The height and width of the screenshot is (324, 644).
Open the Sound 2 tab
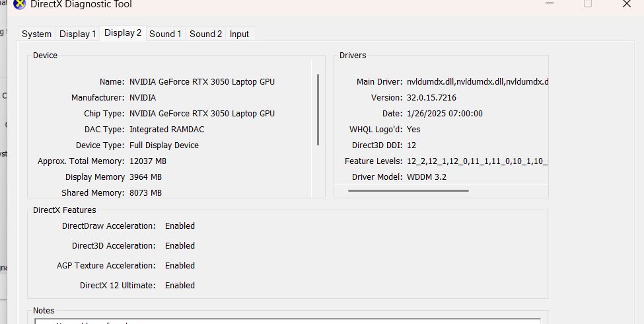(x=205, y=34)
